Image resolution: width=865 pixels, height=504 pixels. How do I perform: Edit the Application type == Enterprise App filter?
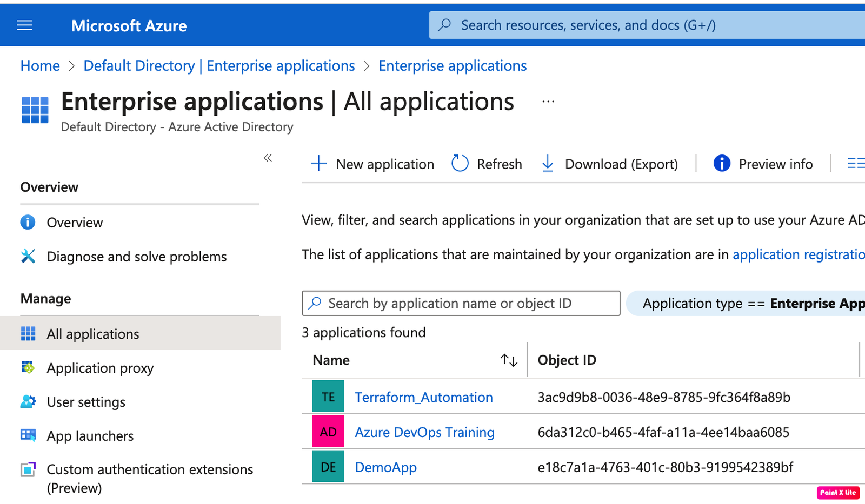click(x=746, y=303)
